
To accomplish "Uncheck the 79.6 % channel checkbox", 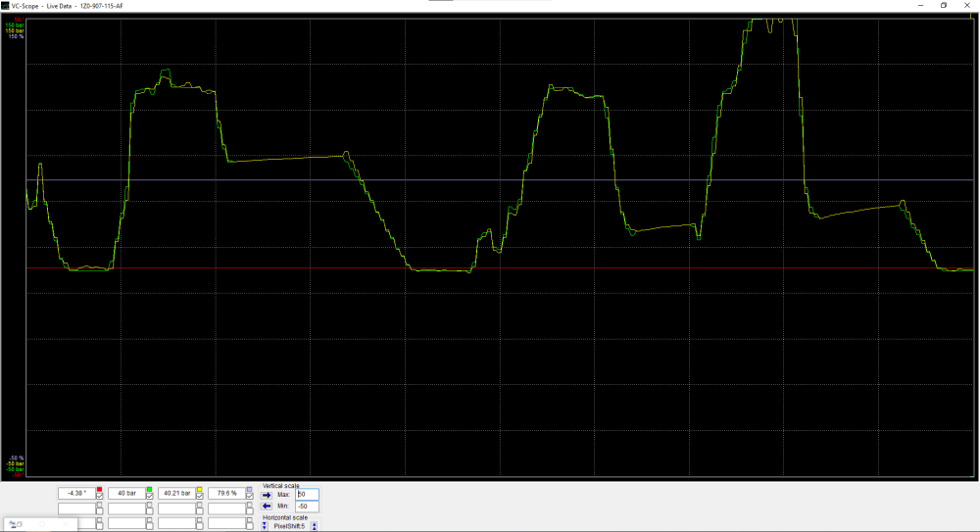I will click(x=249, y=497).
